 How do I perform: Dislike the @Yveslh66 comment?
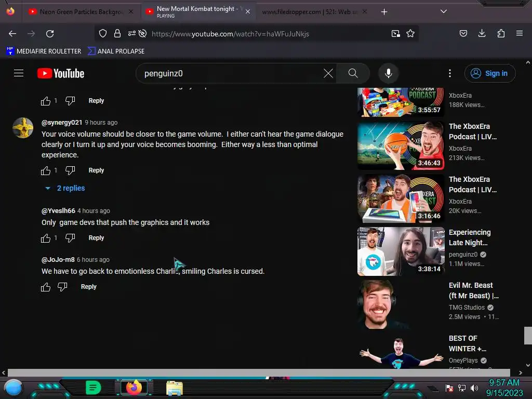point(70,238)
